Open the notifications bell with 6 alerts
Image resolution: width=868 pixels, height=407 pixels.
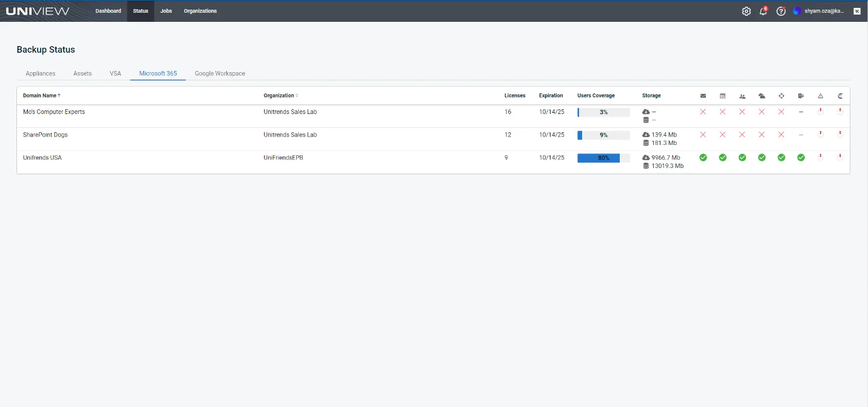(763, 11)
